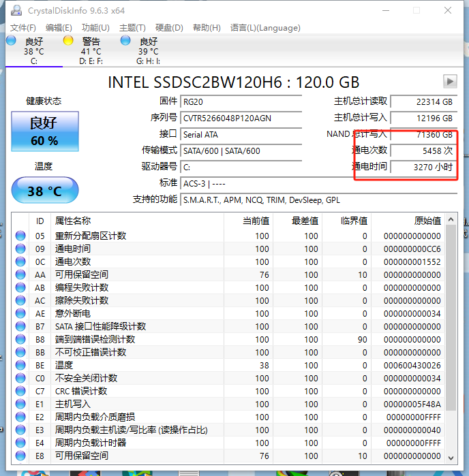Click the 38 °C temperature button
469x476 pixels.
click(x=45, y=191)
